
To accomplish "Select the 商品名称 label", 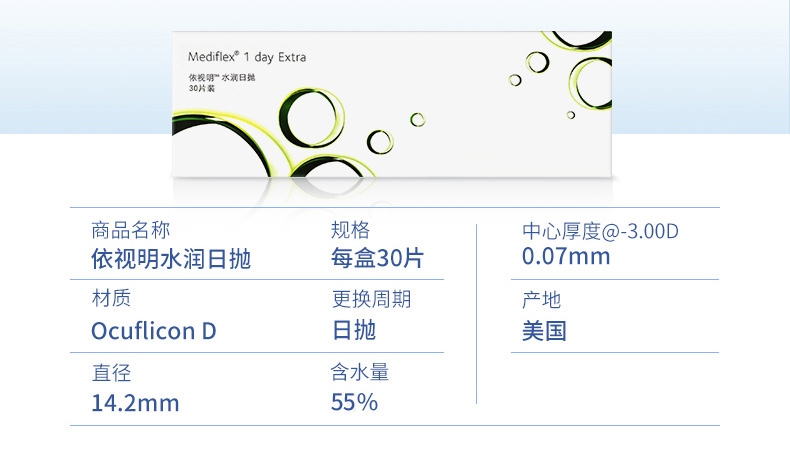I will click(130, 230).
